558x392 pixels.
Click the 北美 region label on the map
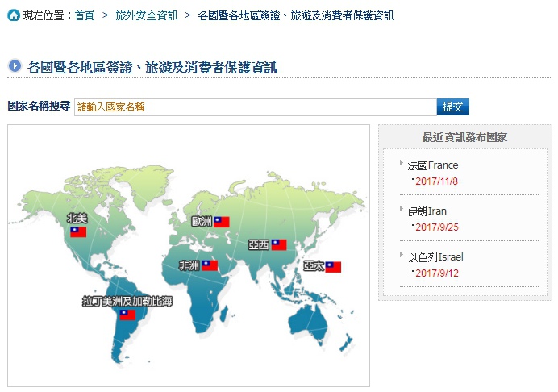(x=77, y=218)
